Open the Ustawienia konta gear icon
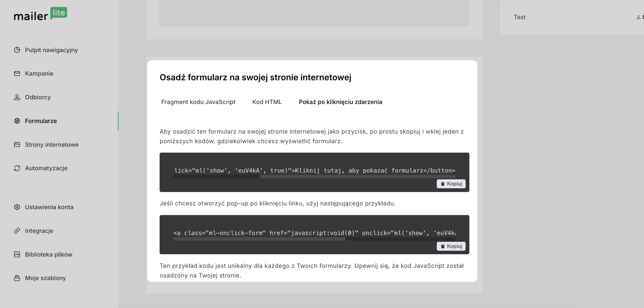The image size is (644, 308). click(17, 207)
